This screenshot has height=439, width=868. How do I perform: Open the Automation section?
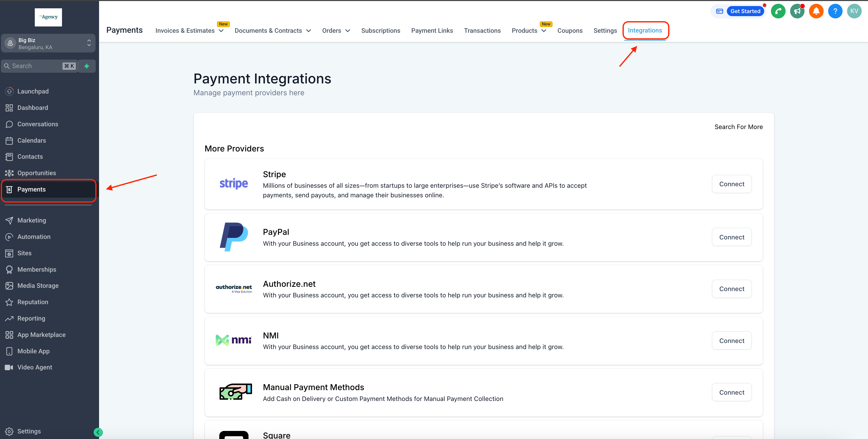[x=34, y=236]
